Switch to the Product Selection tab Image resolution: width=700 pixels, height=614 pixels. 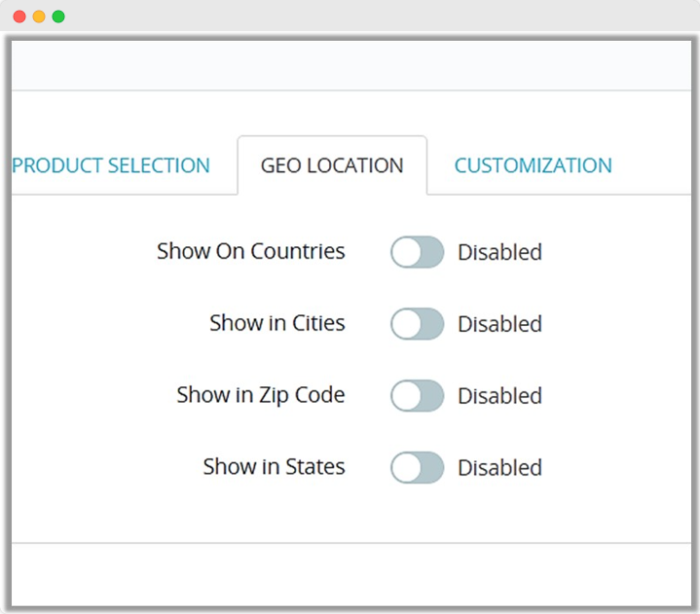click(111, 165)
